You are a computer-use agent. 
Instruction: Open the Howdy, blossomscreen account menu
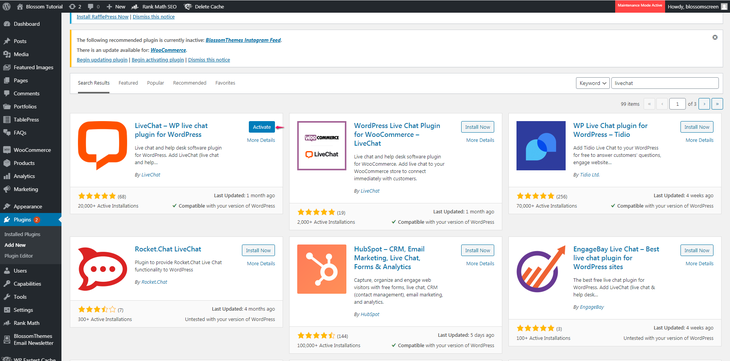[x=696, y=7]
